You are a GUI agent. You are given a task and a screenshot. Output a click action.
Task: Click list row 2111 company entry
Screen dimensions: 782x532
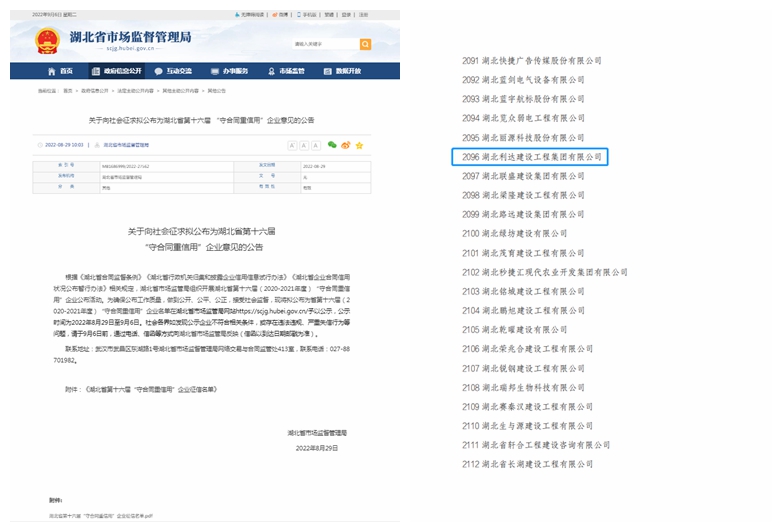click(536, 445)
